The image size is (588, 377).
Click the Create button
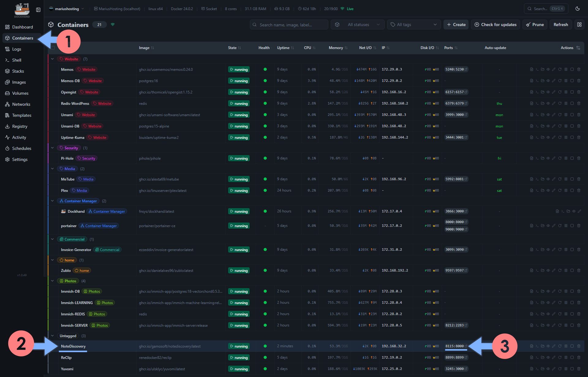coord(456,25)
